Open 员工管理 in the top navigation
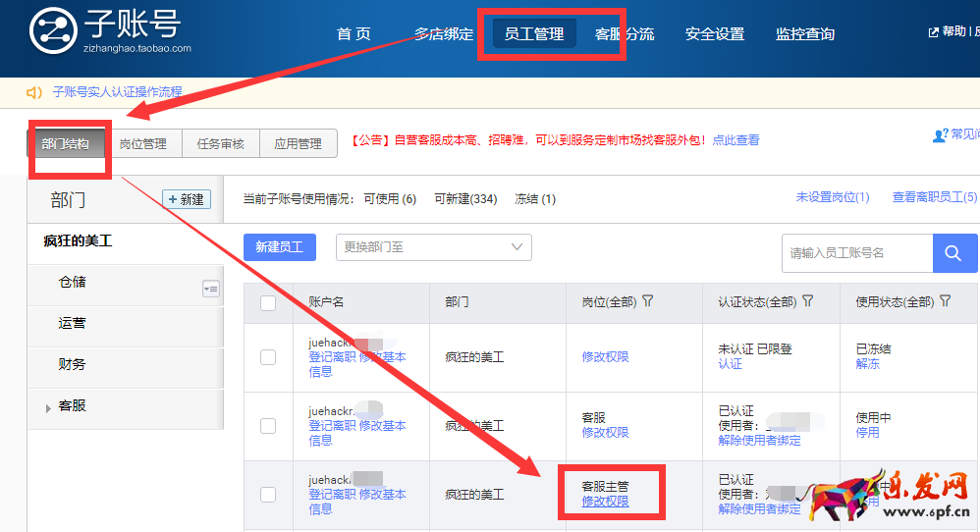The width and height of the screenshot is (980, 532). coord(534,34)
